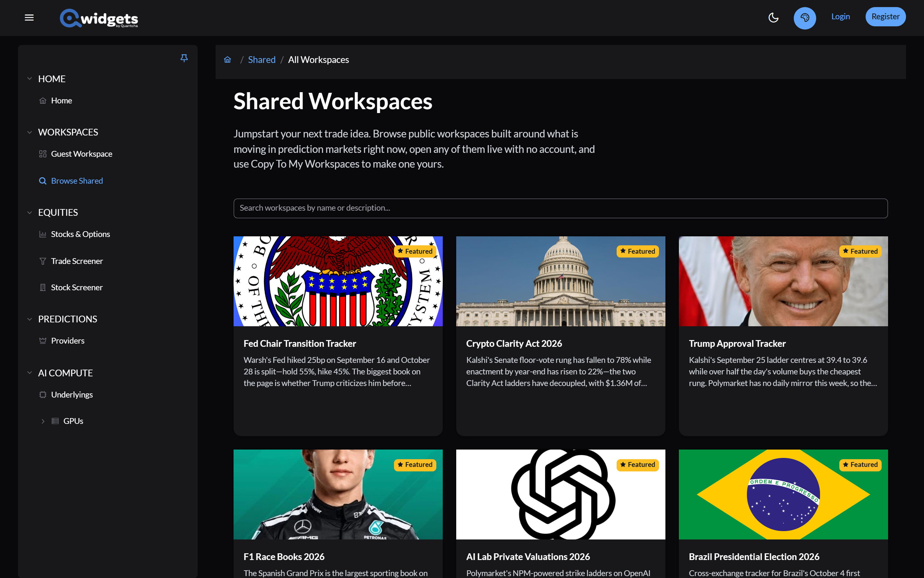Collapse the PREDICTIONS section chevron
This screenshot has width=924, height=578.
click(x=30, y=319)
